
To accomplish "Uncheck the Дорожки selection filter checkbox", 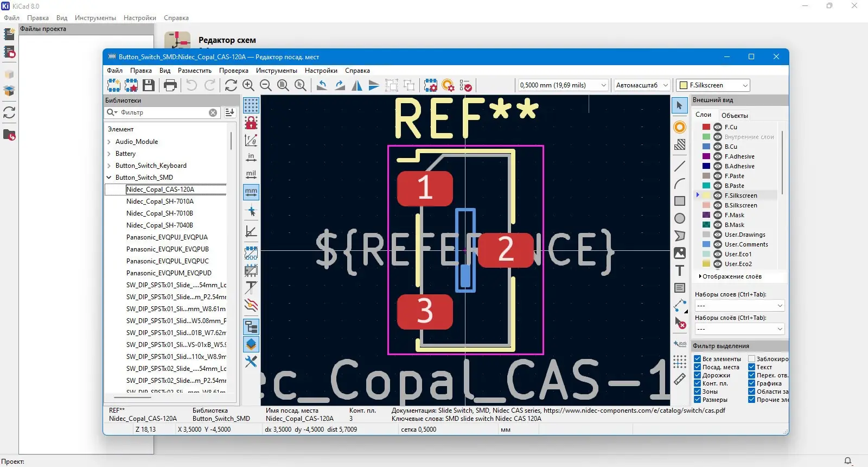I will click(698, 375).
